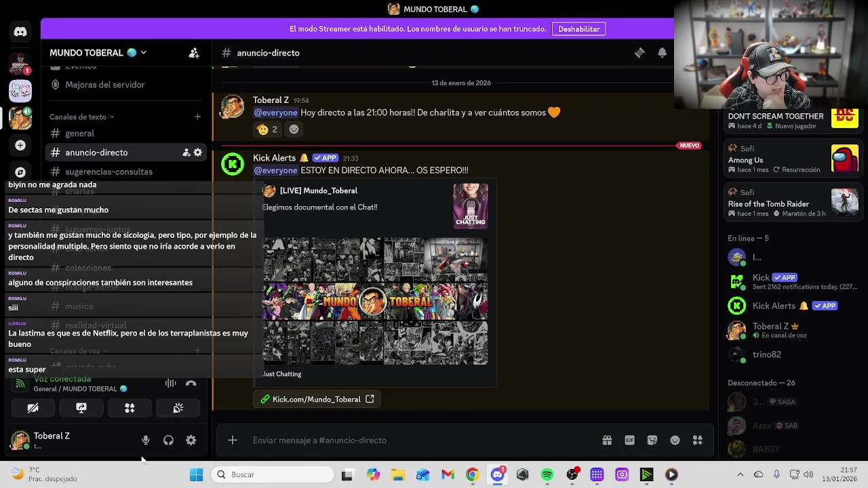
Task: Click the @everyone mention in Kick Alerts message
Action: (x=275, y=170)
